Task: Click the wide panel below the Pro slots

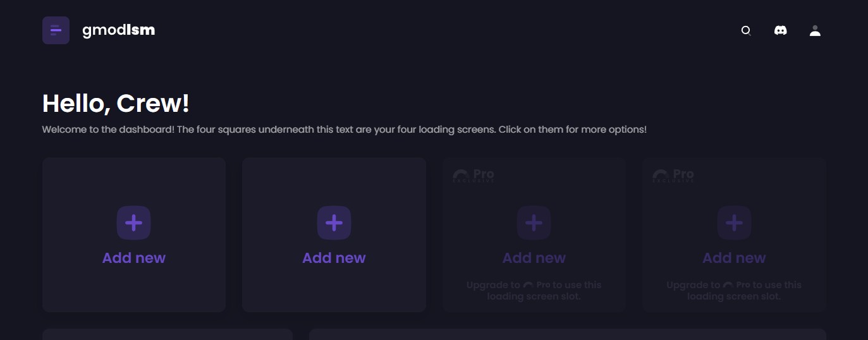Action: tap(567, 334)
